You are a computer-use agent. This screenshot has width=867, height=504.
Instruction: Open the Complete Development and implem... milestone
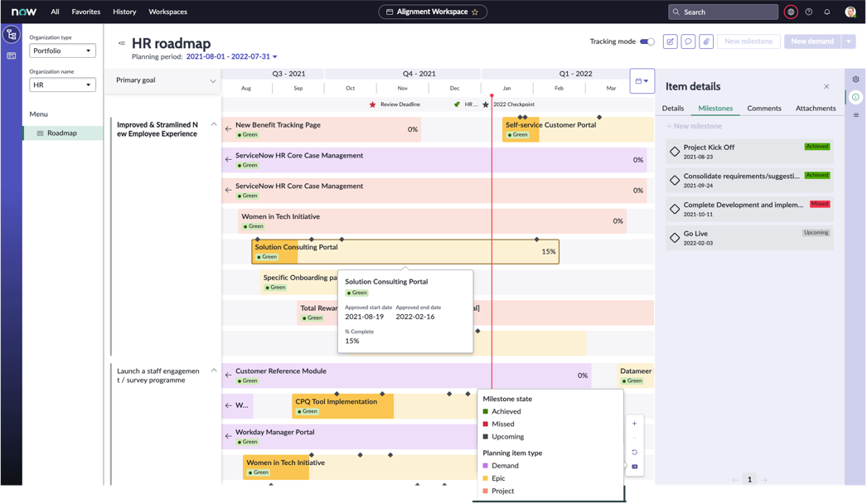(750, 209)
